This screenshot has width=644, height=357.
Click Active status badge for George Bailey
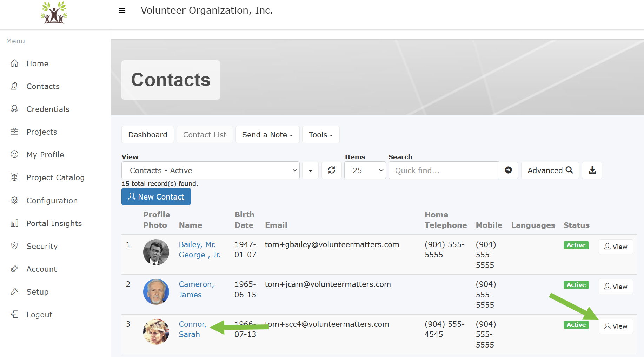coord(576,245)
